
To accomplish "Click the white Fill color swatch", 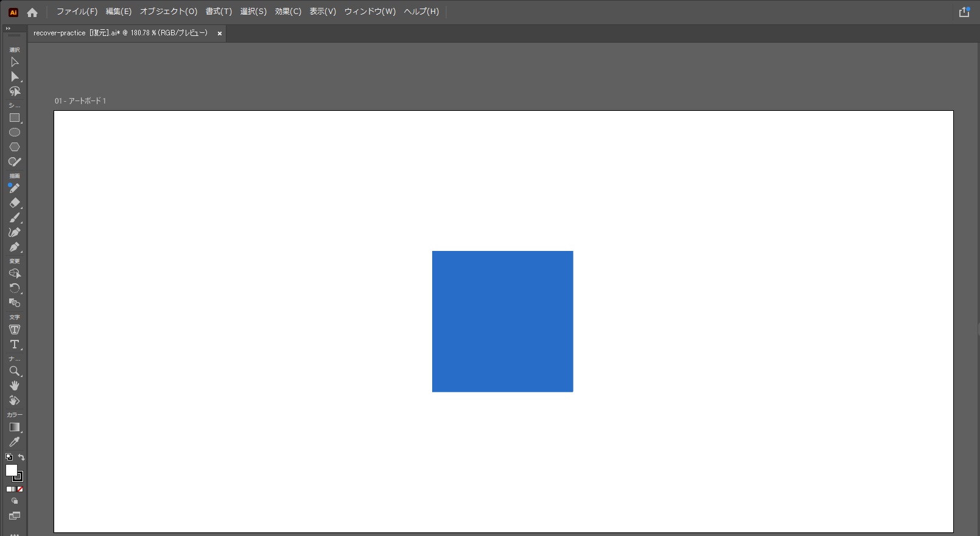I will coord(11,470).
